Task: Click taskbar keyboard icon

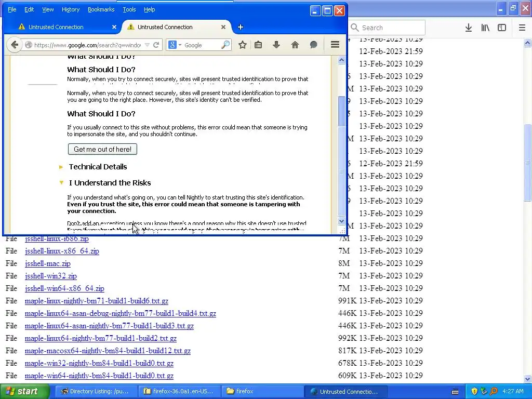Action: coord(455,392)
